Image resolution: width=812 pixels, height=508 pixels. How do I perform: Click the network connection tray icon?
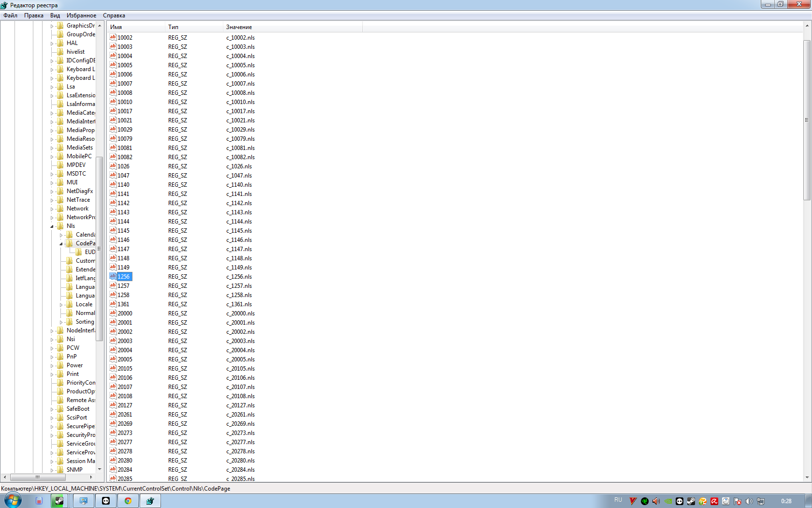click(x=761, y=501)
